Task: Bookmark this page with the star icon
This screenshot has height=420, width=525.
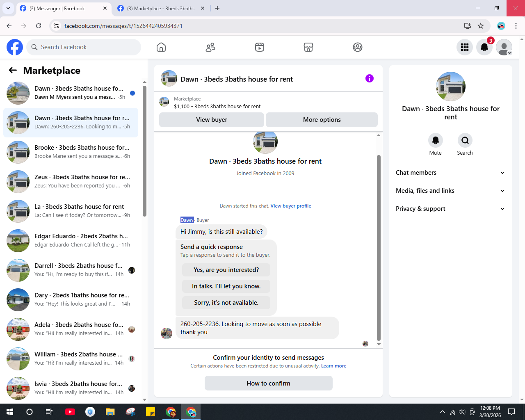Action: pyautogui.click(x=481, y=26)
